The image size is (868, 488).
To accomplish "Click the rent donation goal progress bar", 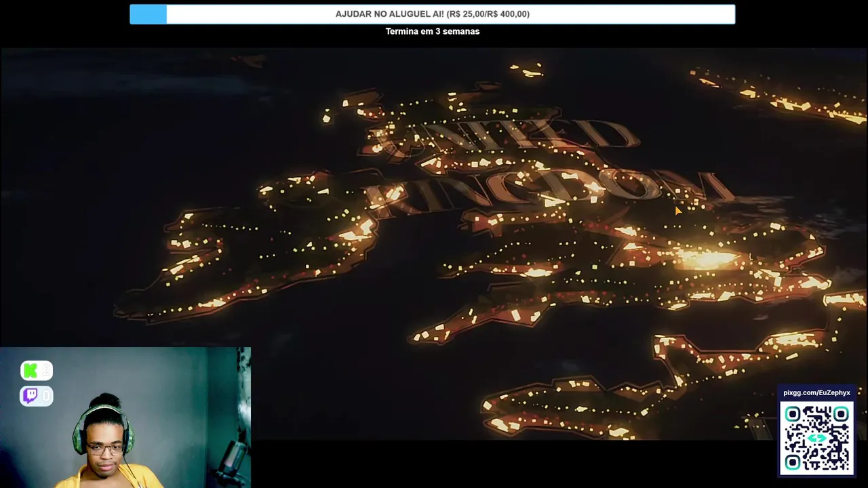I will click(433, 14).
